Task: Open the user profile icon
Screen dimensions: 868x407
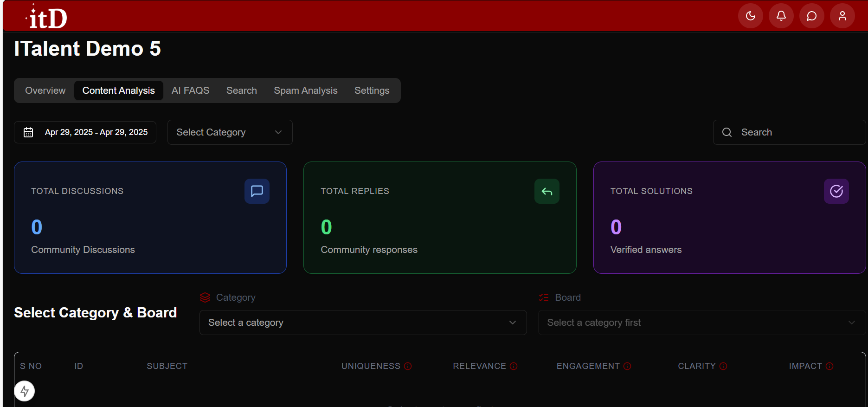Action: (842, 16)
